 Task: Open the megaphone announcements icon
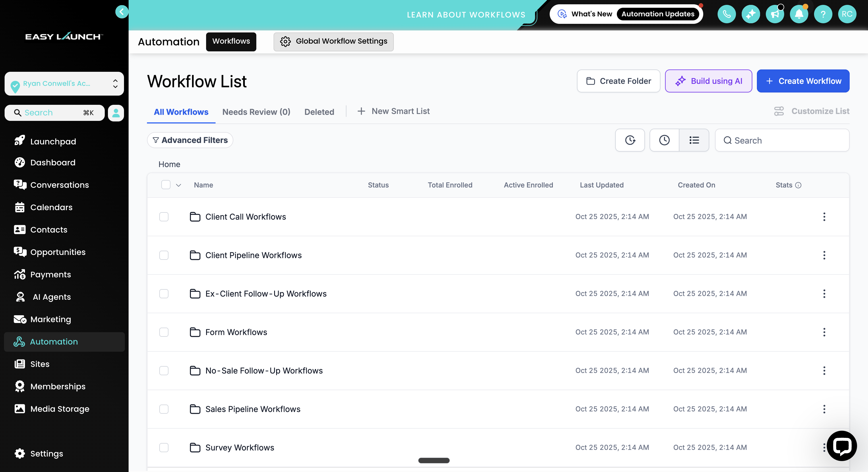[x=775, y=14]
